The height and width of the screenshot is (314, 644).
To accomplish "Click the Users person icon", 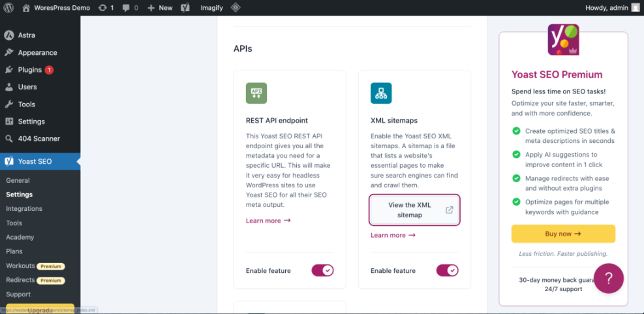I will tap(9, 87).
